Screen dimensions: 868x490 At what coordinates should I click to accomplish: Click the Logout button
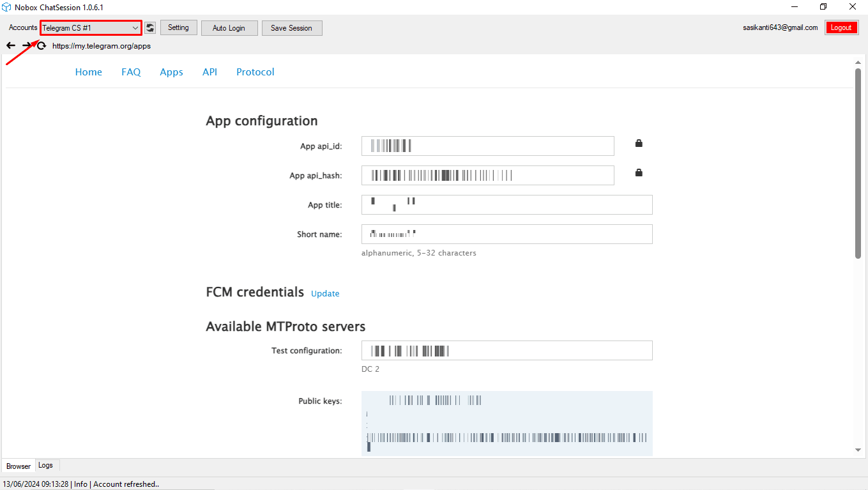point(841,27)
